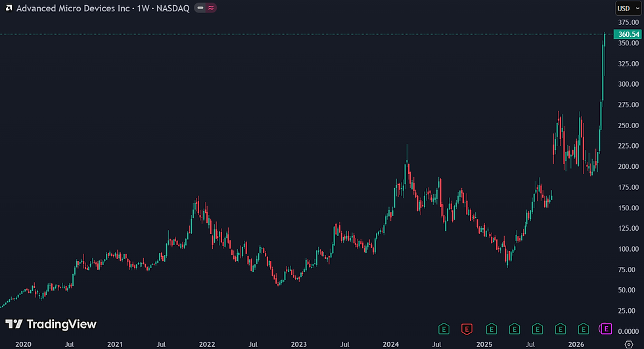This screenshot has height=349, width=644.
Task: Click the 175.00 price axis label
Action: (x=628, y=187)
